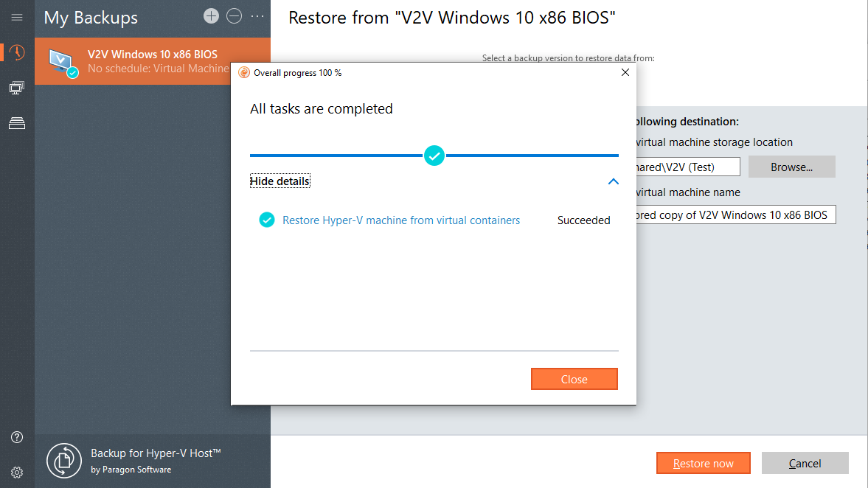
Task: Open the backup history clock icon
Action: tap(17, 52)
